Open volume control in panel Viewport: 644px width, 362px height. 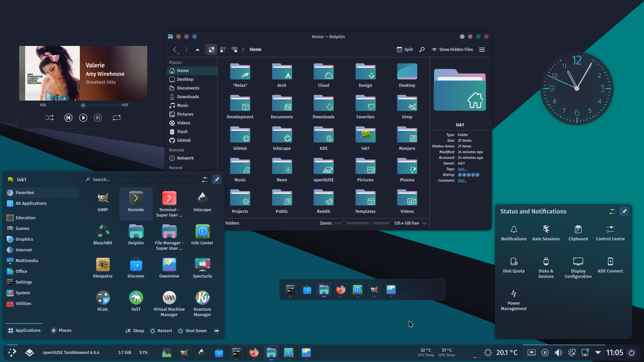tap(558, 353)
